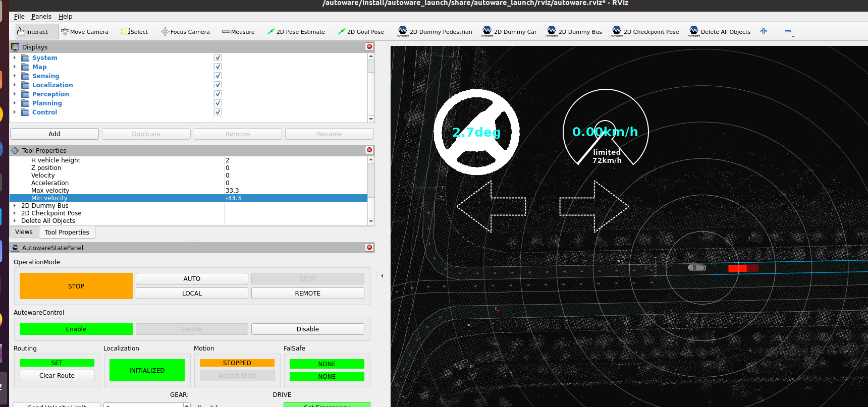868x407 pixels.
Task: Open the Panels menu
Action: [x=41, y=16]
